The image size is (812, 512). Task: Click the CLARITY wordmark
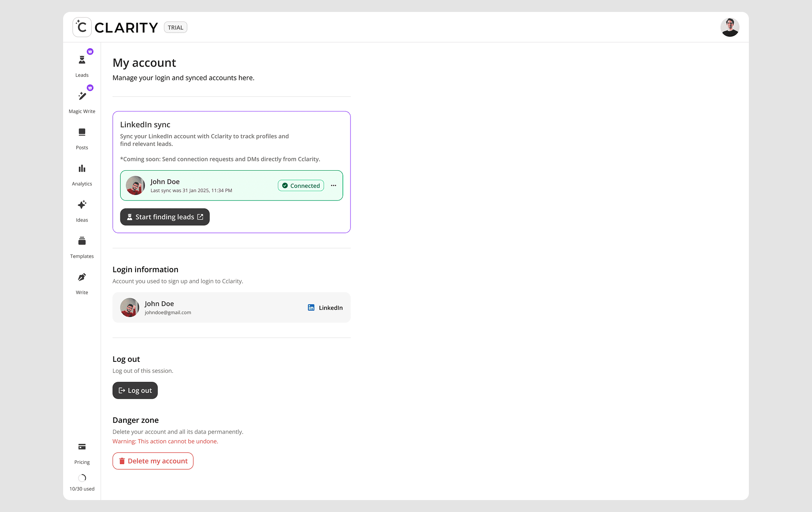(126, 28)
